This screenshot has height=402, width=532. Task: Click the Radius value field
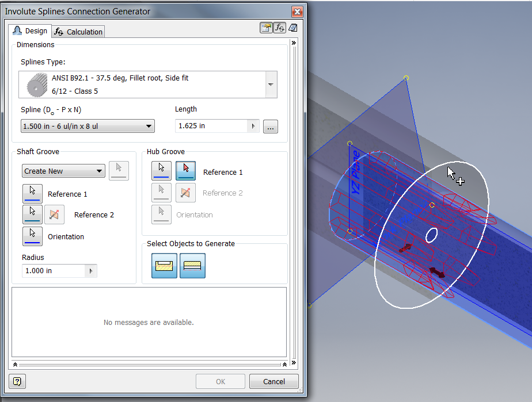click(54, 271)
